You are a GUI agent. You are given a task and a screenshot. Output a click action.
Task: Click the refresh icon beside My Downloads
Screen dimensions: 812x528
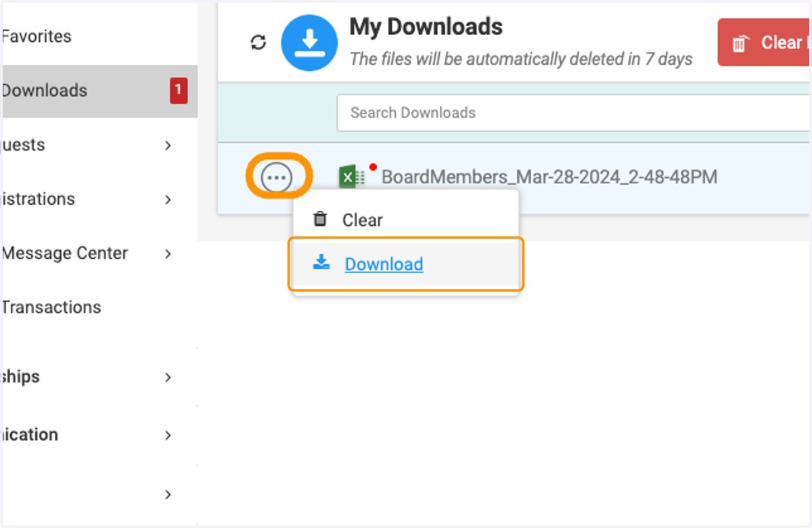(258, 43)
